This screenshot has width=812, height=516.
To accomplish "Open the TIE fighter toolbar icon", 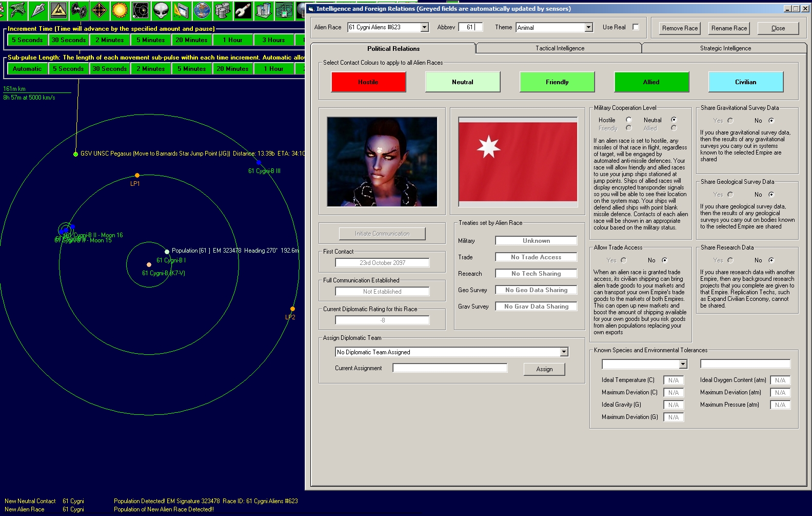I will click(x=78, y=9).
